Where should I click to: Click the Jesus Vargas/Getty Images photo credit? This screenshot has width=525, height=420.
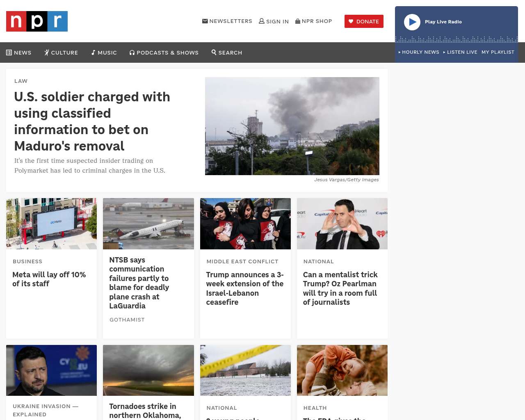pos(347,180)
